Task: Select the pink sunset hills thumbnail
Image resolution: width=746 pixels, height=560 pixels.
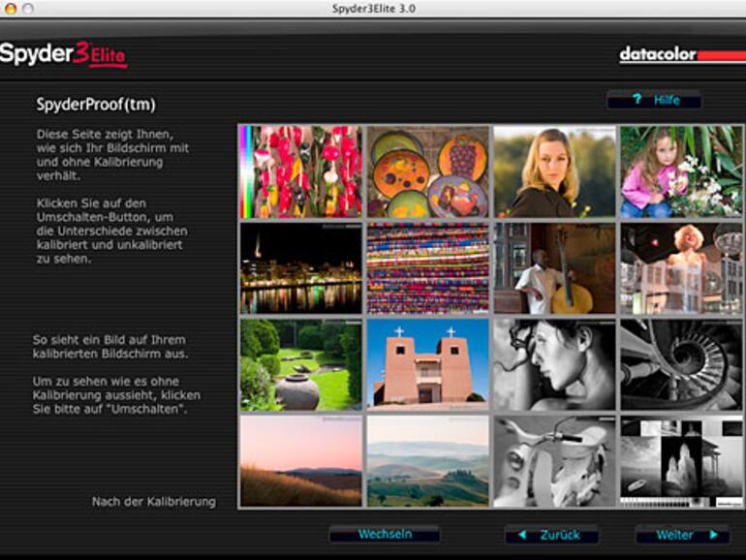Action: point(300,461)
